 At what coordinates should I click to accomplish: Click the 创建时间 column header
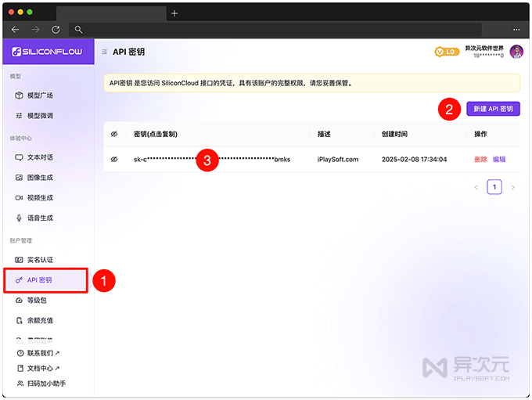394,135
